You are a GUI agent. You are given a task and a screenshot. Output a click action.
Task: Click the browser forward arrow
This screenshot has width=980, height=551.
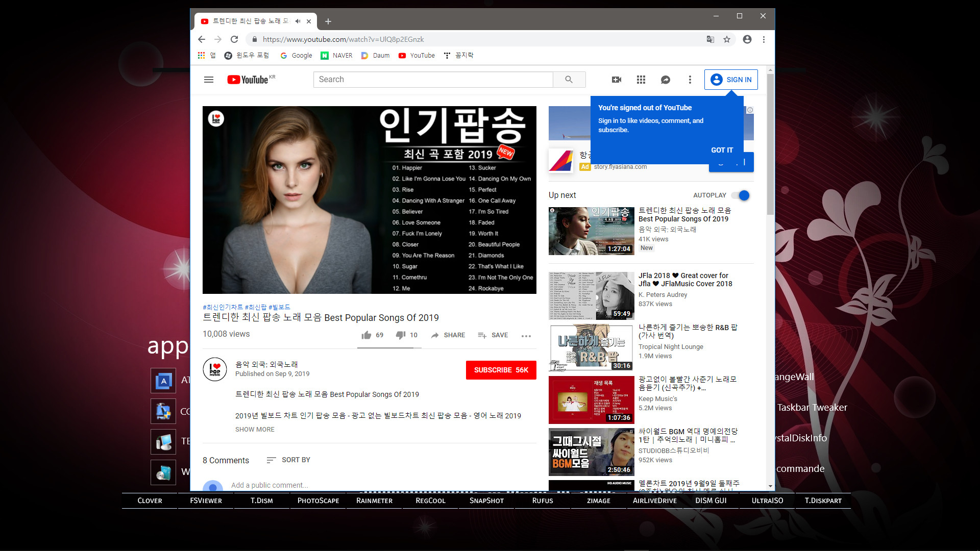[218, 39]
